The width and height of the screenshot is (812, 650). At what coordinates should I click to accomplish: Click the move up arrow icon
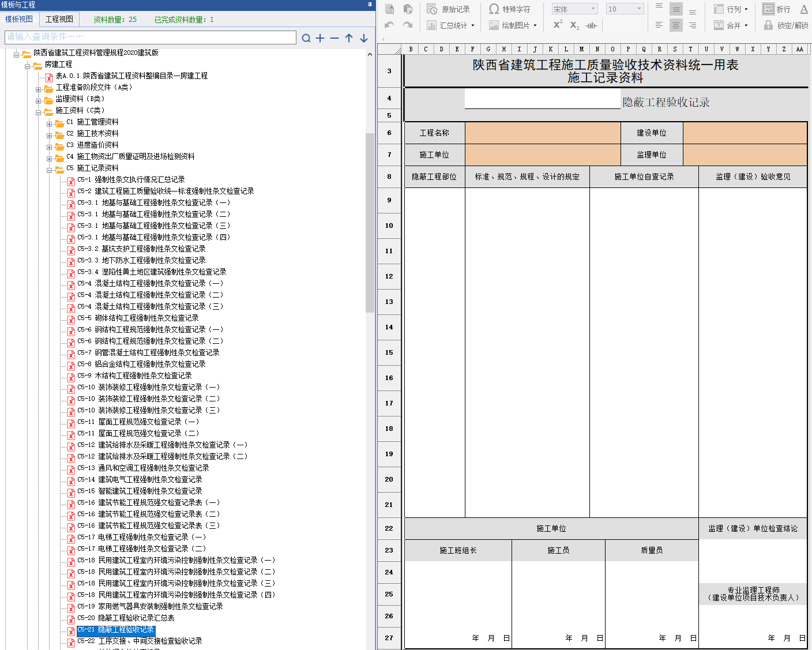pyautogui.click(x=349, y=38)
